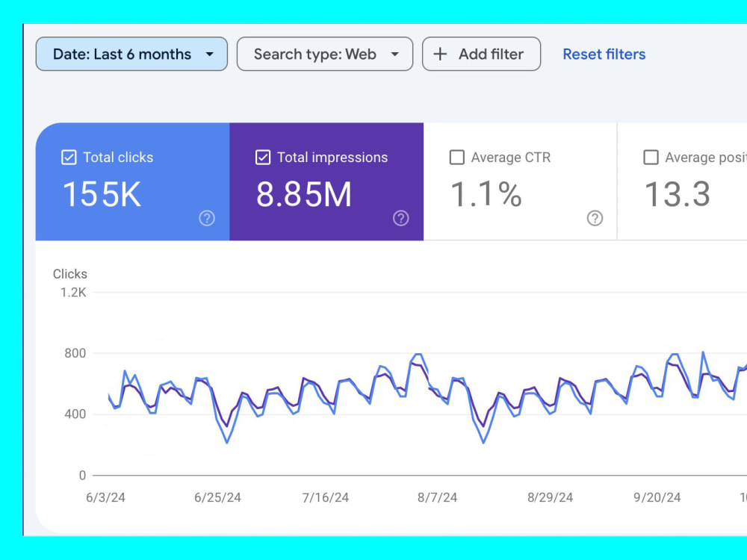
Task: Click the 9/20/24 date on the axis
Action: point(657,497)
